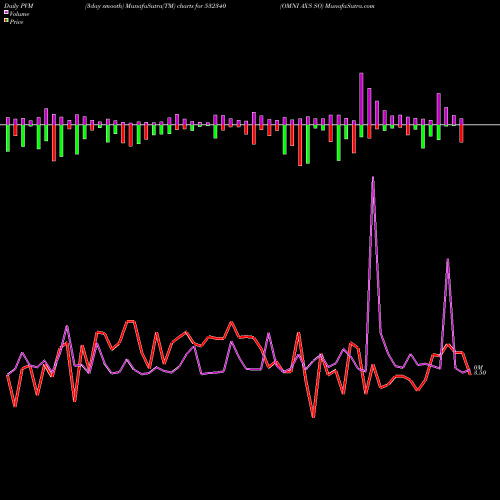Click the lowest dip of the red price line

point(313,417)
